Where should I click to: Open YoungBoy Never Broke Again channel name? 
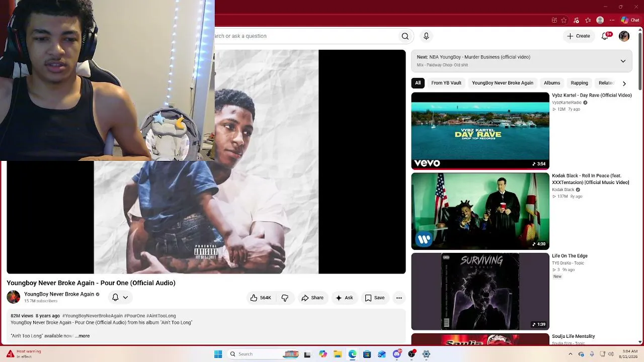[59, 294]
